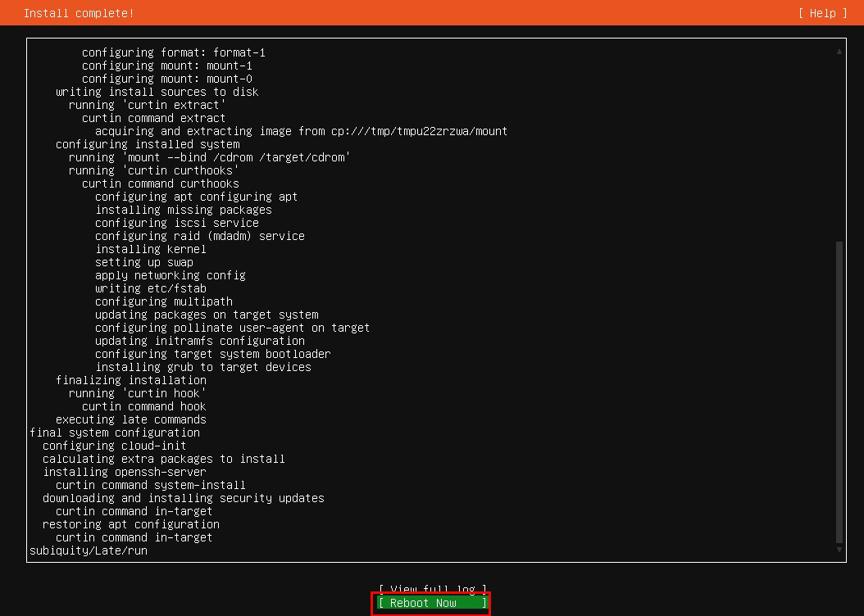
Task: Select log line 'updating initramfs configuration'
Action: coord(199,342)
